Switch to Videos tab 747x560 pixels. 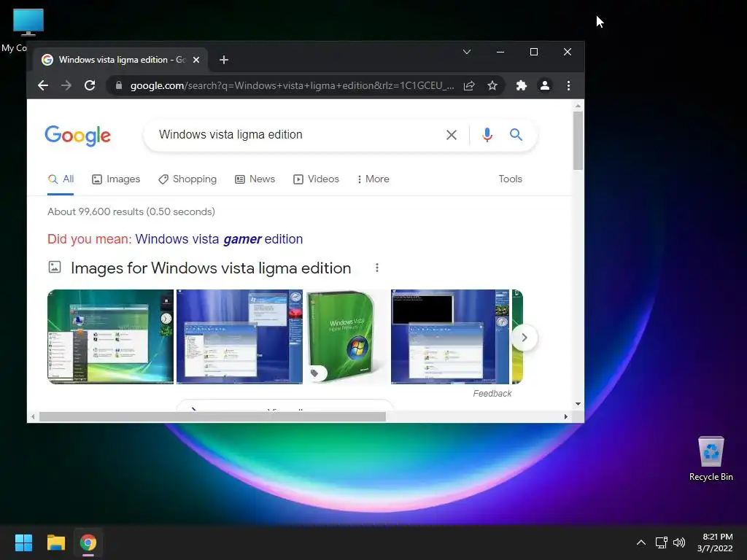(316, 179)
